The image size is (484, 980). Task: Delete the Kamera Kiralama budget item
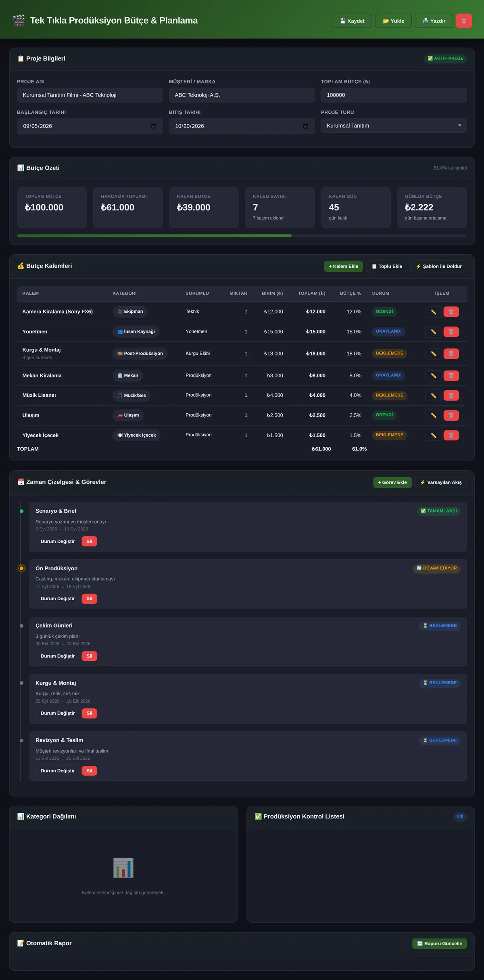pyautogui.click(x=451, y=312)
